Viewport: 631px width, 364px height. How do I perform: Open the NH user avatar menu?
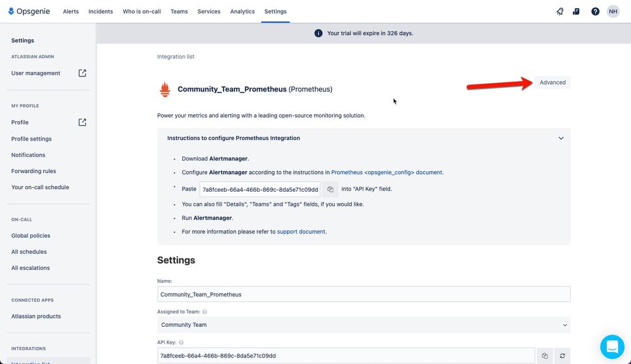[613, 11]
